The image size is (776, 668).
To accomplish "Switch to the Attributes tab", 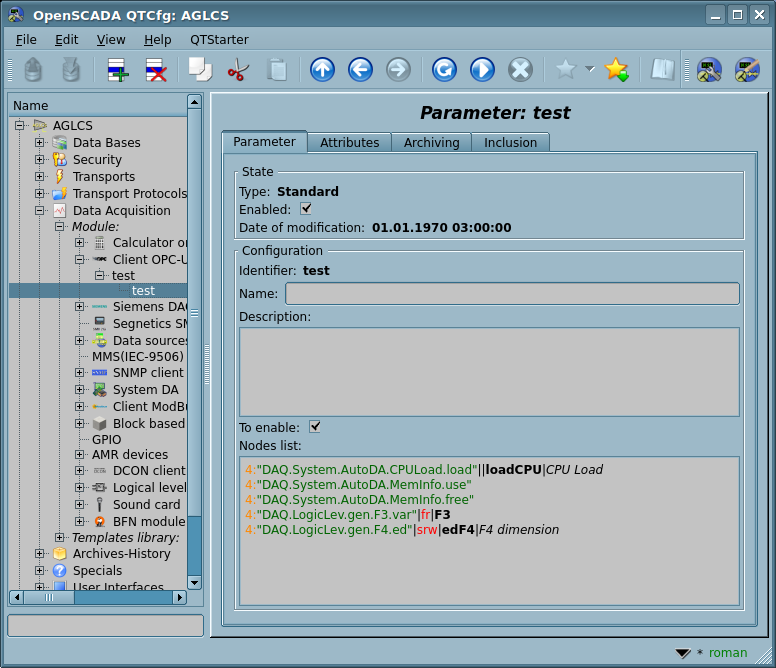I will (349, 143).
